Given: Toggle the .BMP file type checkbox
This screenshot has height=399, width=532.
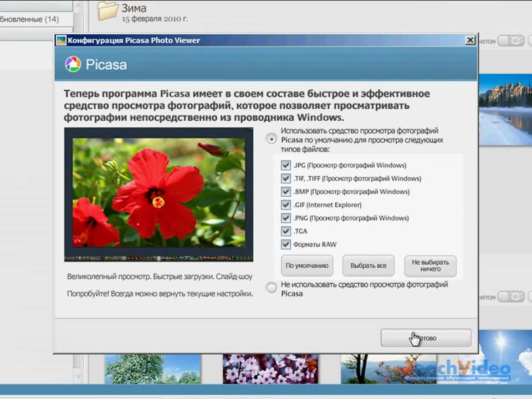Looking at the screenshot, I should click(286, 192).
